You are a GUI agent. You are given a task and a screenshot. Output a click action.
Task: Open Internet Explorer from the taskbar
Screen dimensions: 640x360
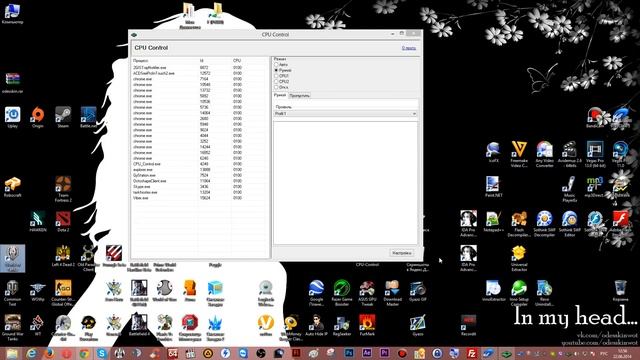(31, 353)
